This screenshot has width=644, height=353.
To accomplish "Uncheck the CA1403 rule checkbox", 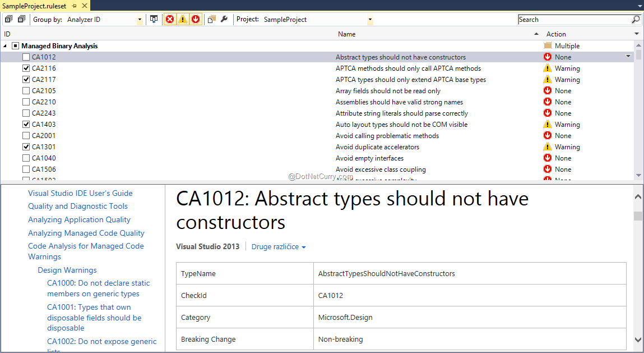I will pos(26,124).
